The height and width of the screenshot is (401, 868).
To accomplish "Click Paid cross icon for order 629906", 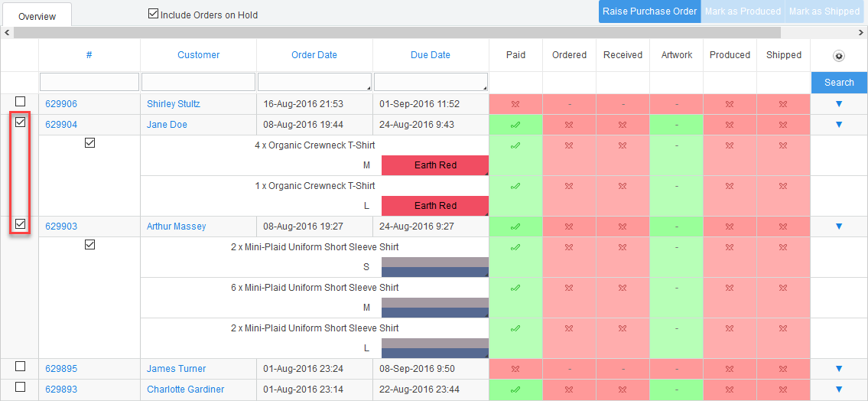I will [x=515, y=104].
